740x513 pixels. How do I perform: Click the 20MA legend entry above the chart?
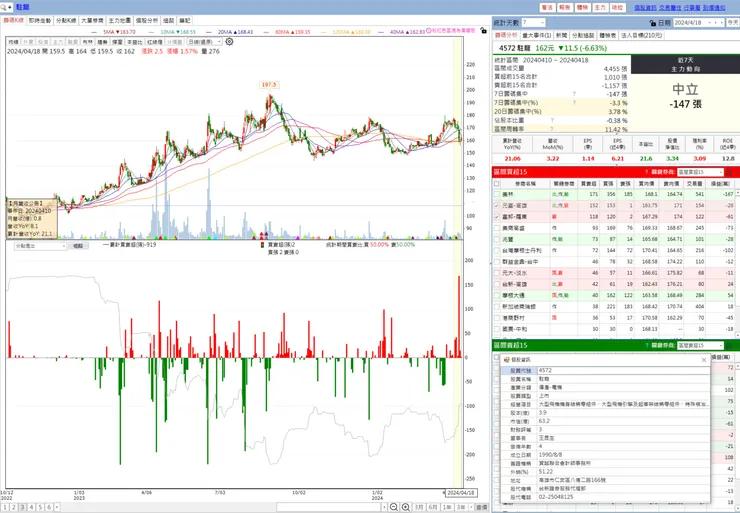(235, 32)
